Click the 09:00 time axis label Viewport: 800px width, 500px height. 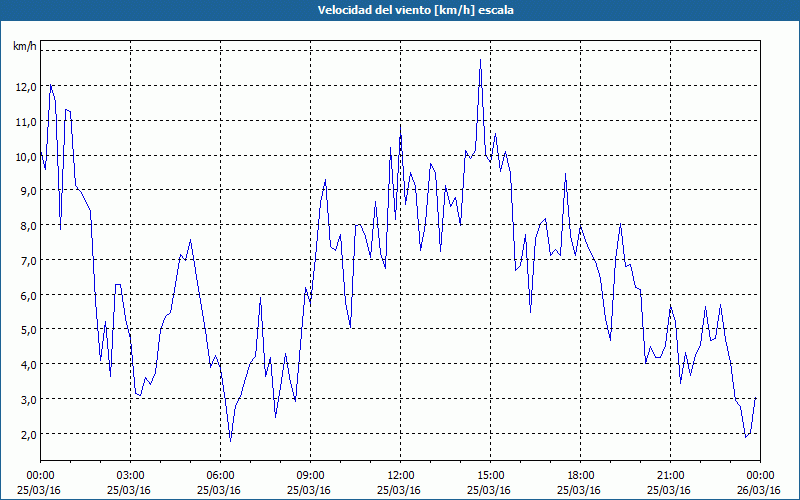pos(310,476)
